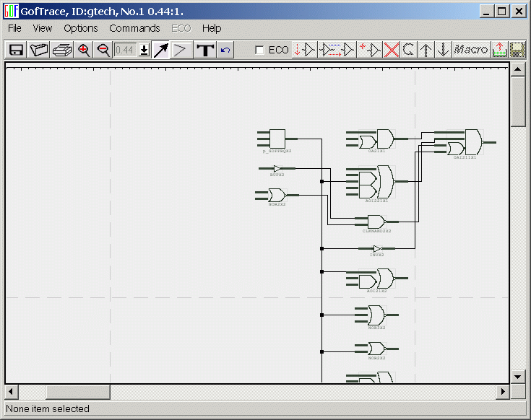The height and width of the screenshot is (420, 531).
Task: Click the Print icon in toolbar
Action: (x=62, y=50)
